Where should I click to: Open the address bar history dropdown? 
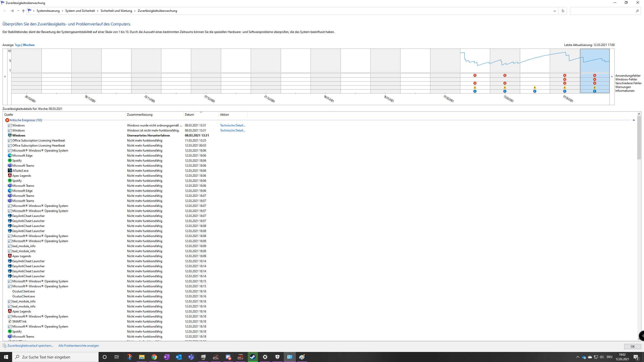[x=554, y=11]
